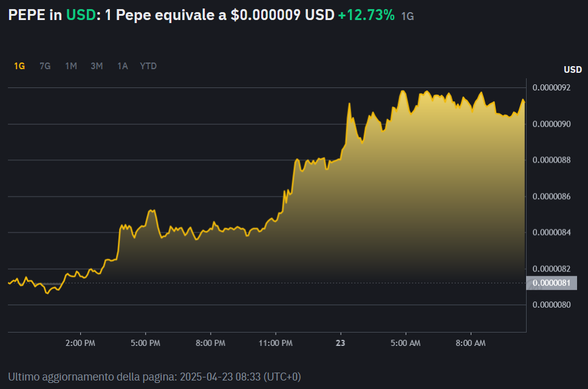
Task: Select the YTD time range tab
Action: (x=148, y=66)
